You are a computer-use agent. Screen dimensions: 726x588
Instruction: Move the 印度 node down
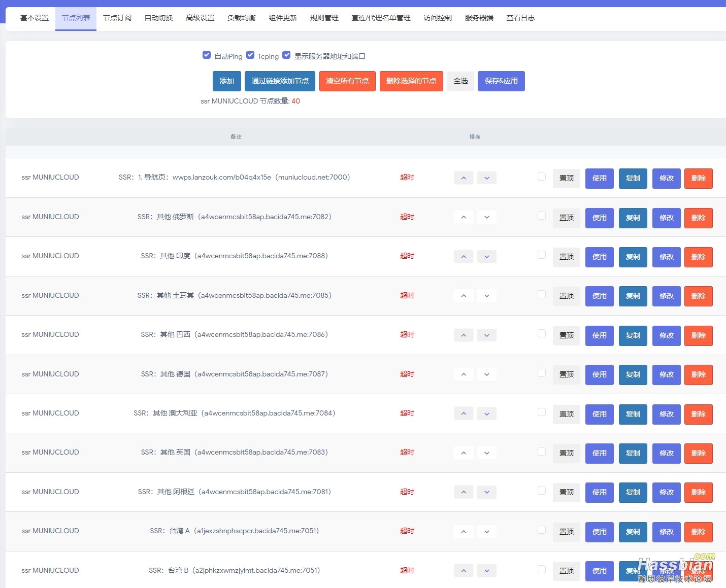(x=487, y=257)
